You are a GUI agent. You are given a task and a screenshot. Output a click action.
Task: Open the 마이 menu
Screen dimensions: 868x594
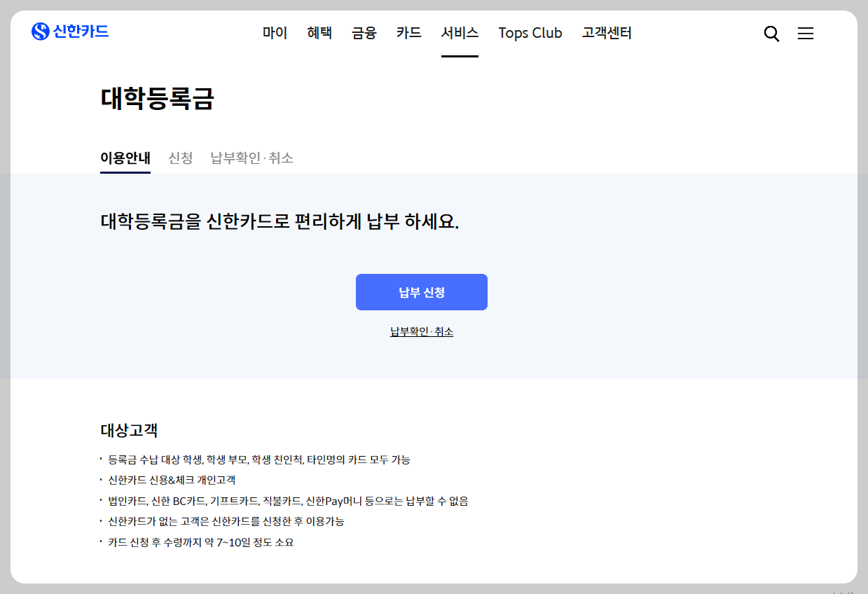pos(275,33)
